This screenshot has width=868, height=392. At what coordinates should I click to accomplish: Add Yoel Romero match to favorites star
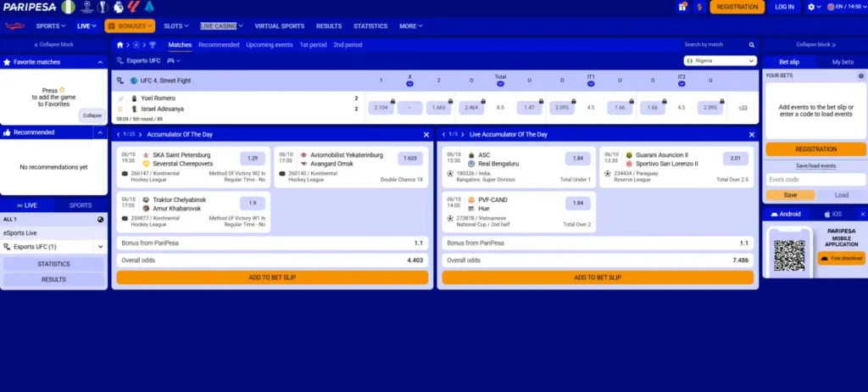pyautogui.click(x=120, y=109)
